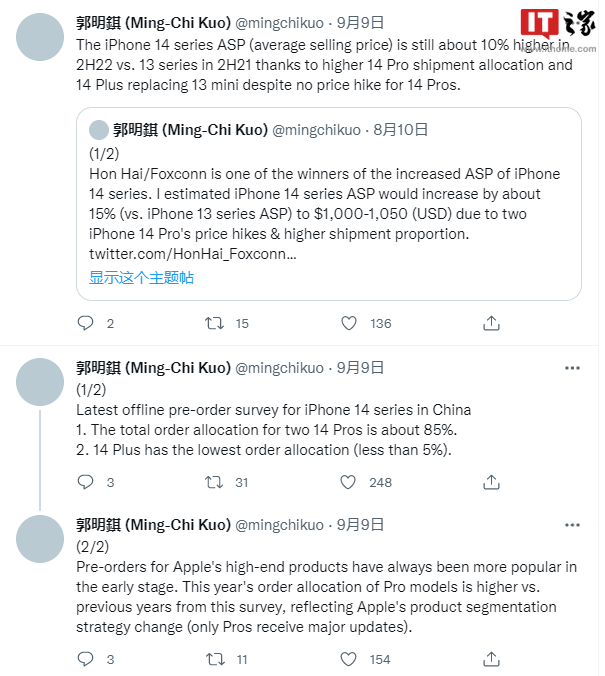Click the 显示这个主题帖 show thread link
605x676 pixels.
[x=141, y=277]
